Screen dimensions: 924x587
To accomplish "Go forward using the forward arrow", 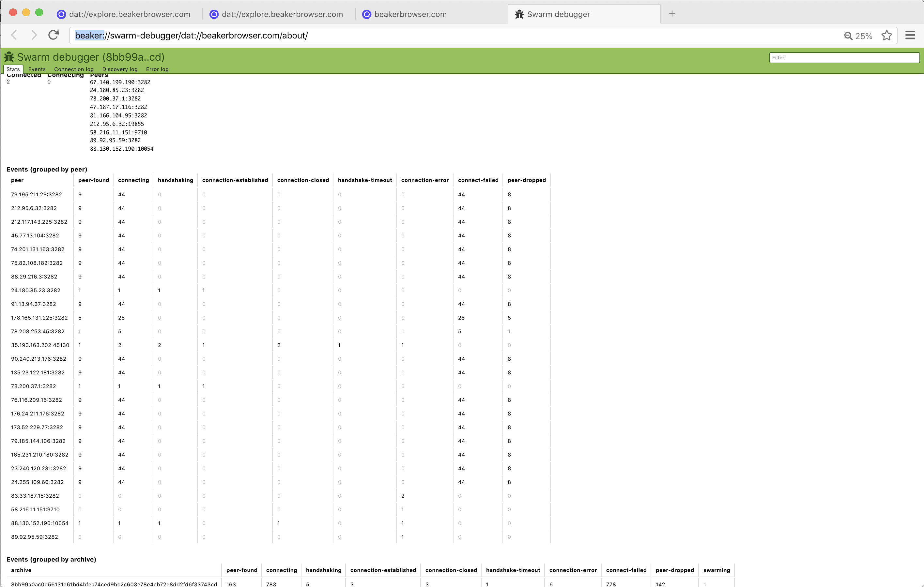I will tap(34, 35).
